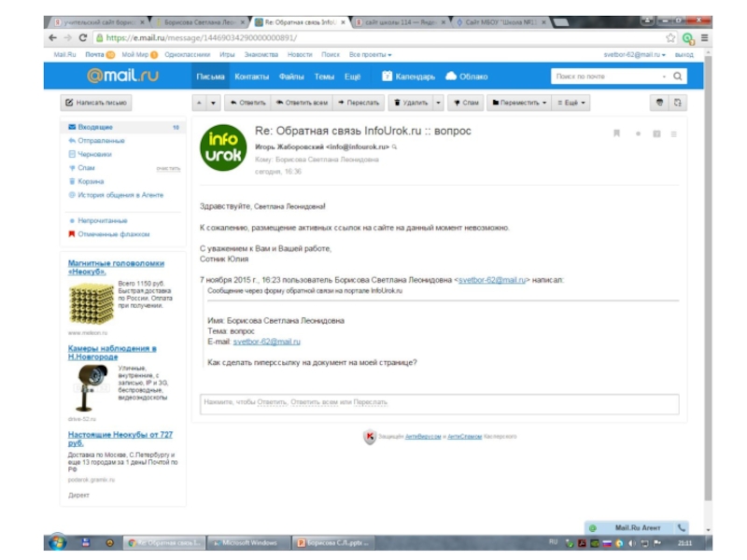Click the browser address bar URL
This screenshot has width=747, height=560.
click(x=201, y=37)
